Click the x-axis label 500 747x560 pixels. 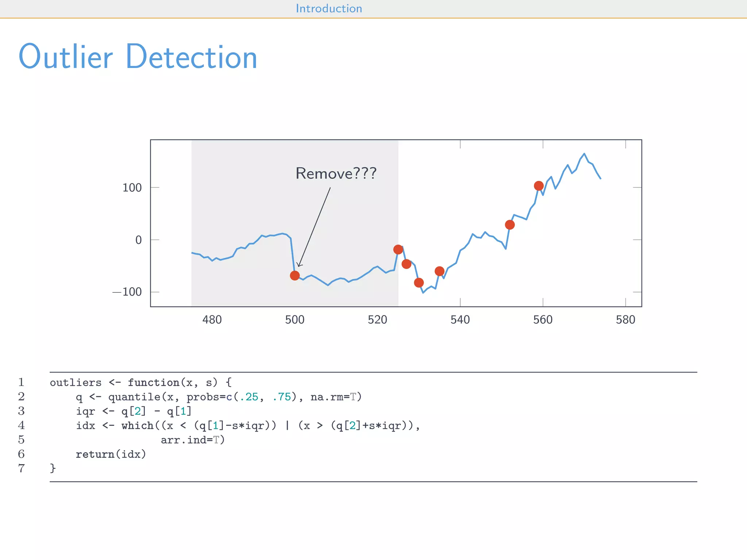(295, 320)
